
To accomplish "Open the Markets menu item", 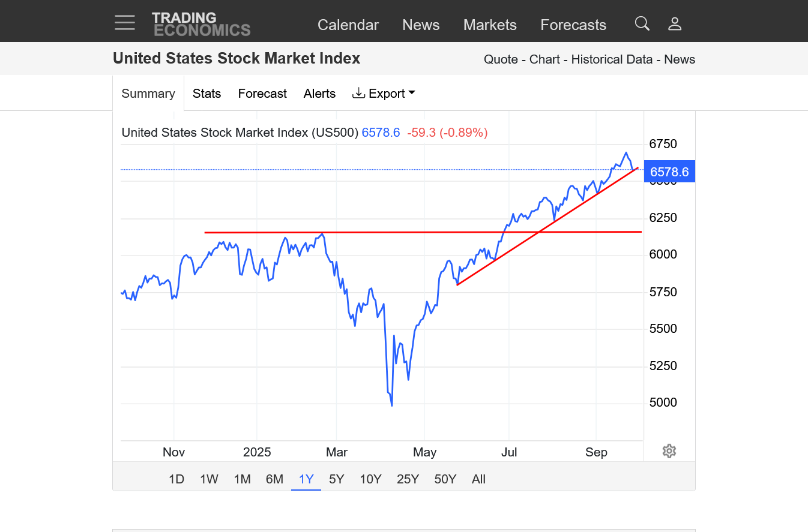I will click(x=490, y=25).
